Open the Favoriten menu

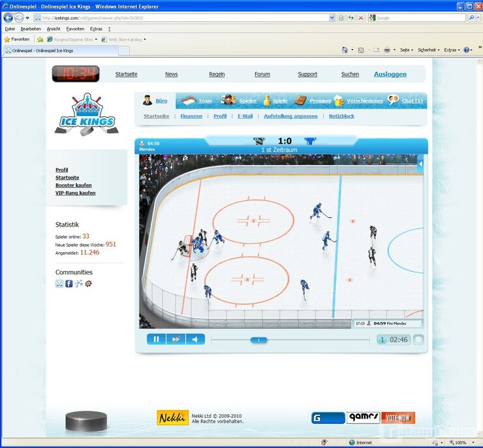pyautogui.click(x=75, y=29)
